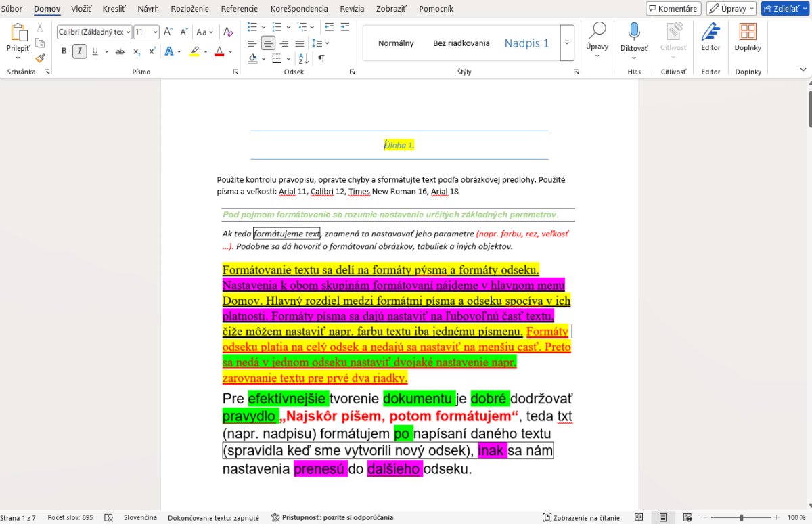
Task: Start dictation with the Diktovať microphone
Action: coord(634,37)
